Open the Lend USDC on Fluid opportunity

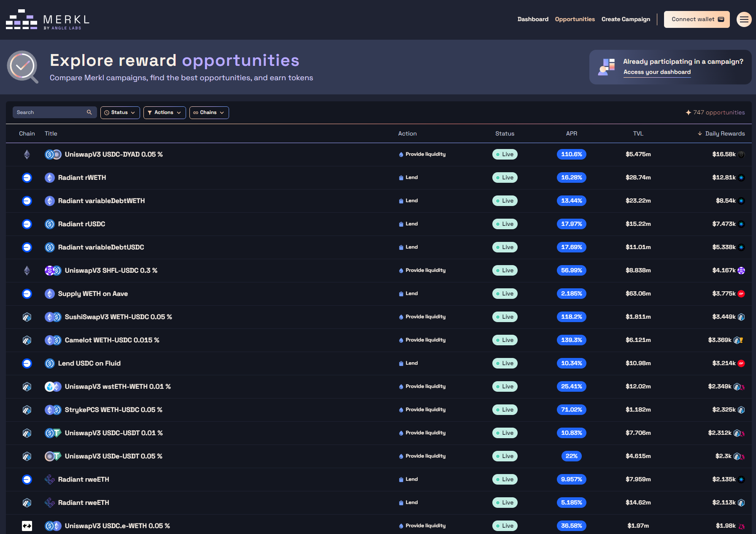click(x=89, y=363)
